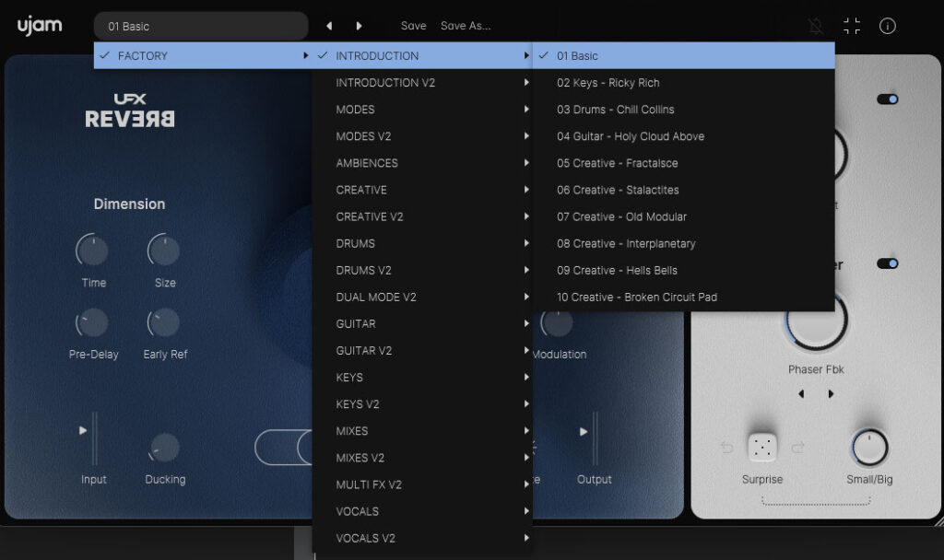
Task: Select preset 07 Creative - Old Modular
Action: [x=621, y=216]
